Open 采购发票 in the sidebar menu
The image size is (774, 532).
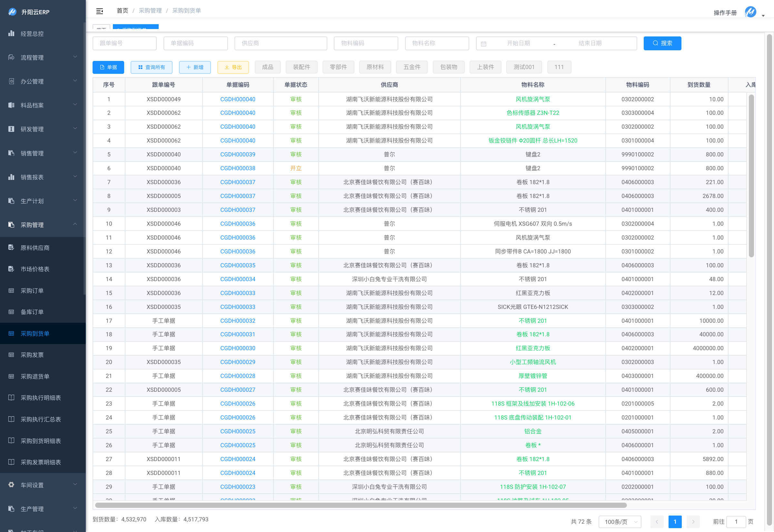32,355
